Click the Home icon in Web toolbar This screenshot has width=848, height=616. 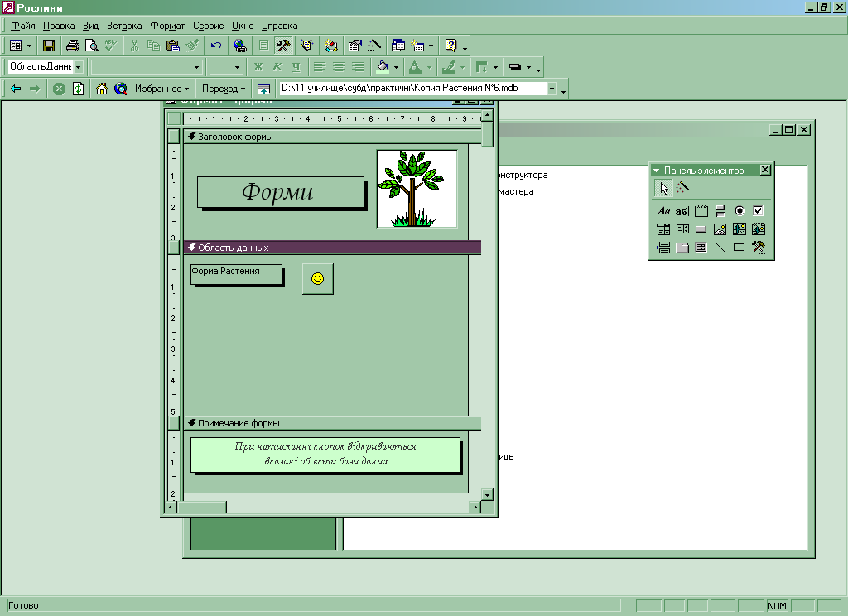coord(102,89)
